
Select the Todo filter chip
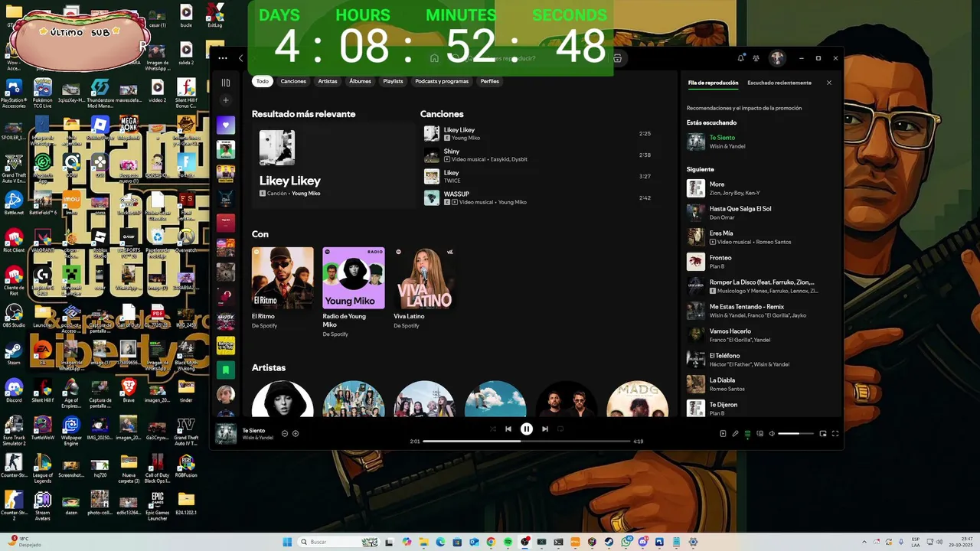tap(263, 81)
